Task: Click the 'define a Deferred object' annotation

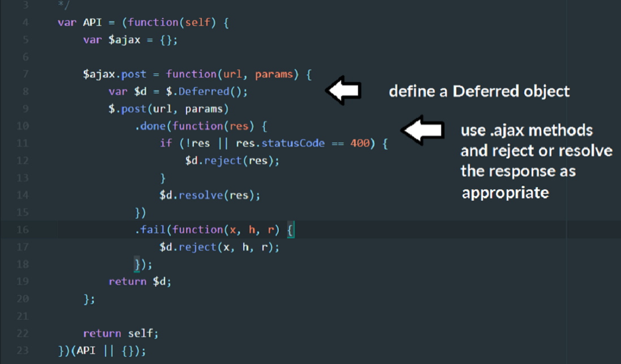Action: (x=479, y=92)
